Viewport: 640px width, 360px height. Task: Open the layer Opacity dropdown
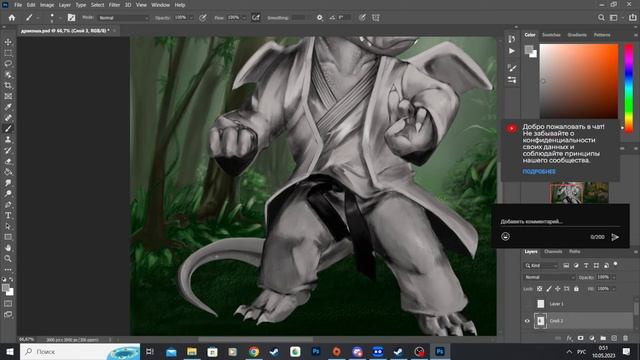[613, 278]
